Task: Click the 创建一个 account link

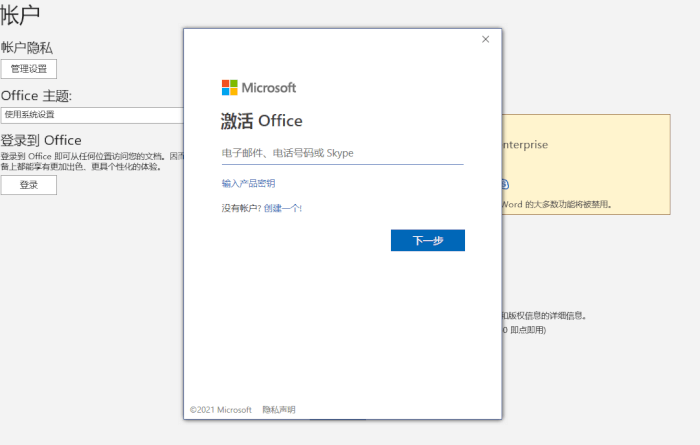Action: (x=282, y=208)
